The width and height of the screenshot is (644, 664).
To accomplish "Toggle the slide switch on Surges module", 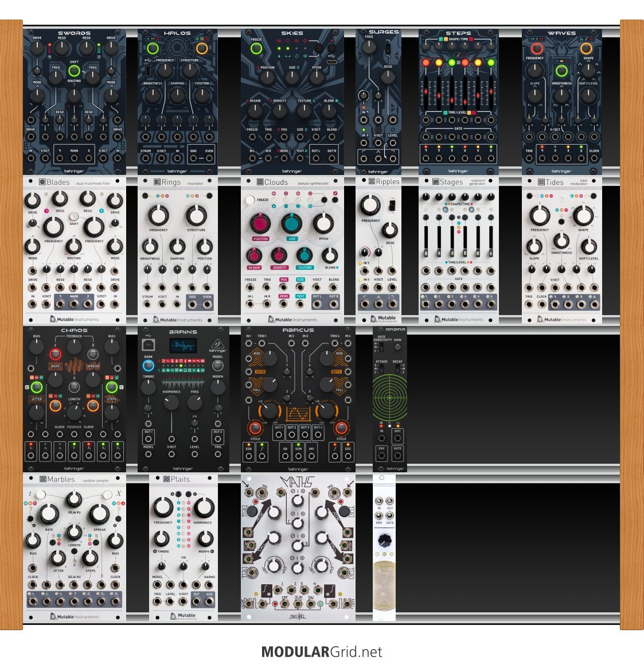I will tap(388, 49).
